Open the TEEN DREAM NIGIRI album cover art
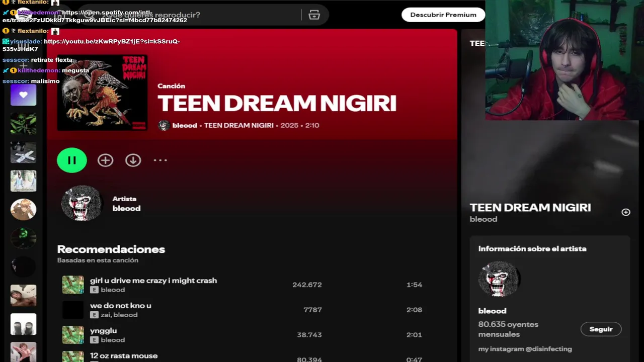This screenshot has width=644, height=362. tap(102, 93)
